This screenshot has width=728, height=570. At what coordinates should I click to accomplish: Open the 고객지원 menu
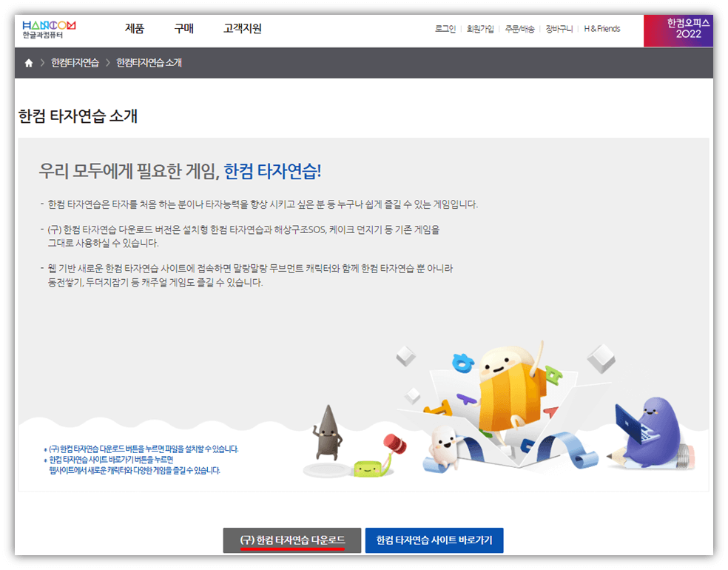(x=243, y=29)
